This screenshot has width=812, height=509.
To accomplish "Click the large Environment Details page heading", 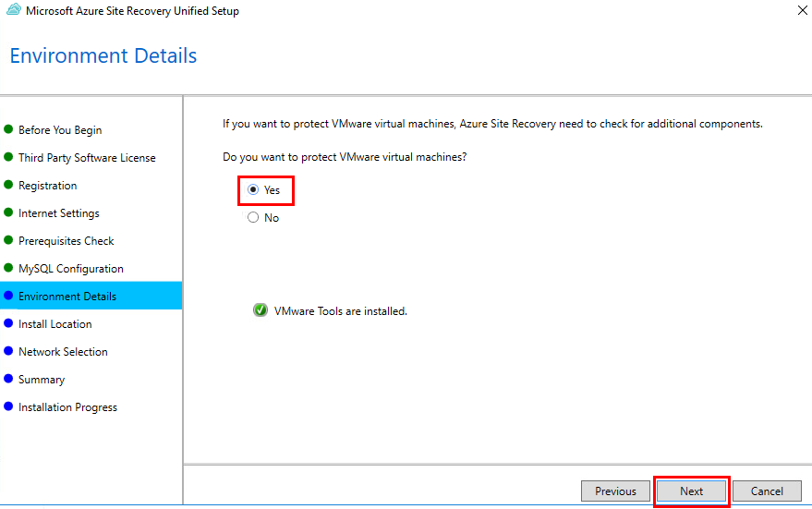I will 103,56.
